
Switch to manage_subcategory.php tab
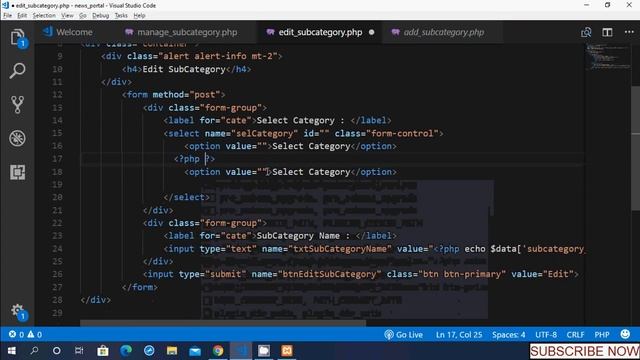pyautogui.click(x=182, y=32)
